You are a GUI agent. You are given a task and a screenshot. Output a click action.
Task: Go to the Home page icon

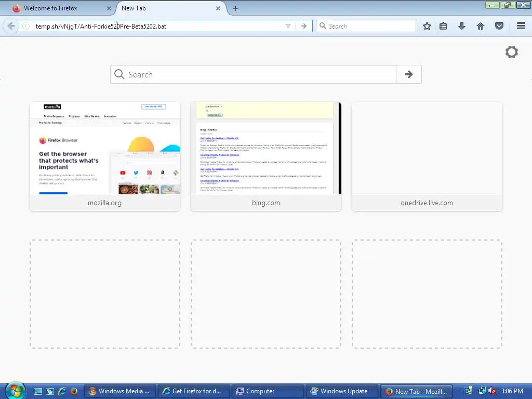coord(481,26)
